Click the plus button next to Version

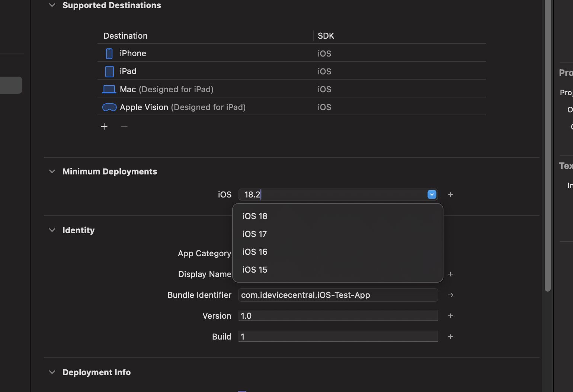click(450, 315)
